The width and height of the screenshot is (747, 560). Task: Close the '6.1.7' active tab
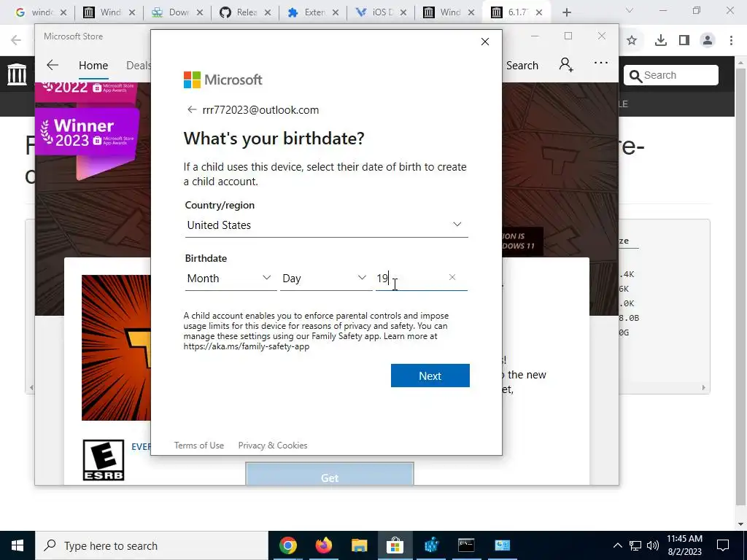click(539, 12)
